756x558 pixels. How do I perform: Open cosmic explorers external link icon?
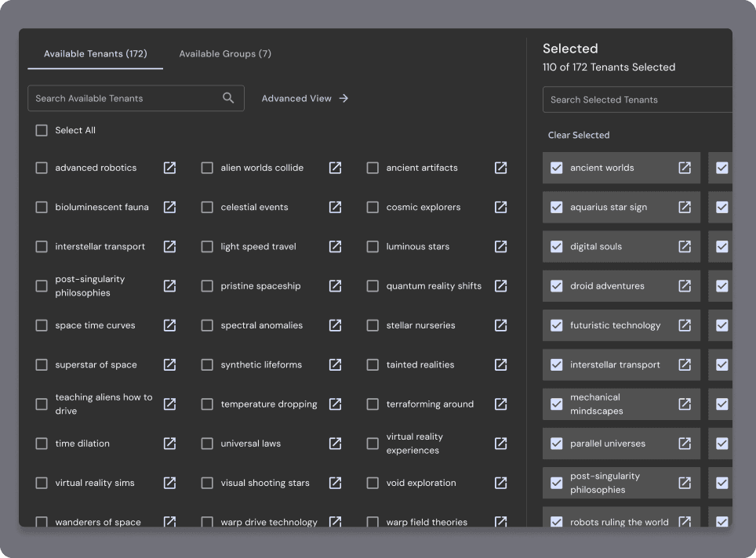(x=501, y=207)
